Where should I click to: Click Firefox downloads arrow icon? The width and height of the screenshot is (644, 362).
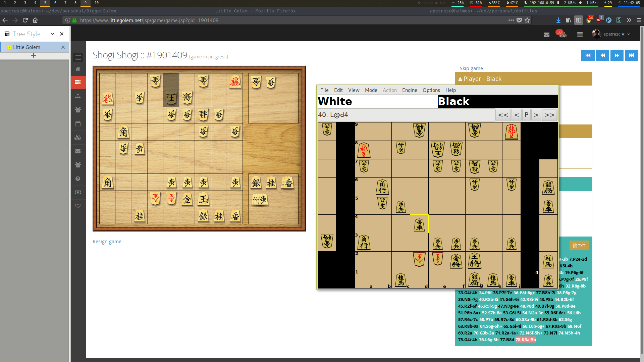click(558, 20)
